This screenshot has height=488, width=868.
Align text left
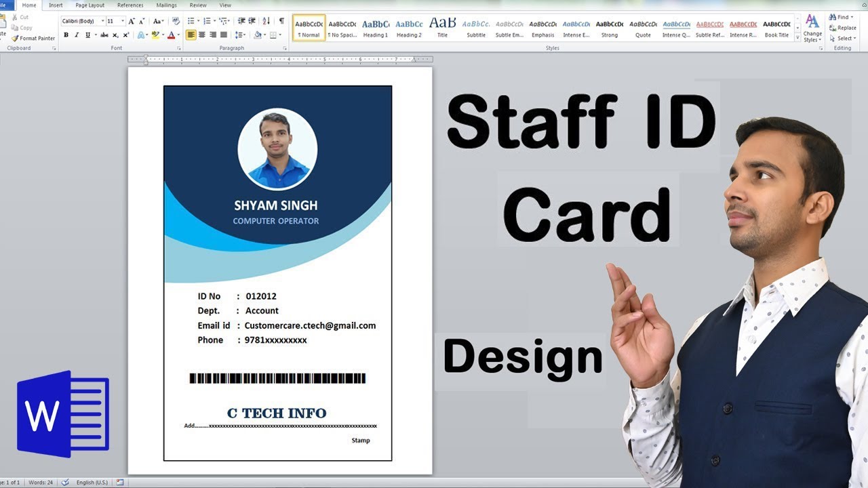coord(191,35)
